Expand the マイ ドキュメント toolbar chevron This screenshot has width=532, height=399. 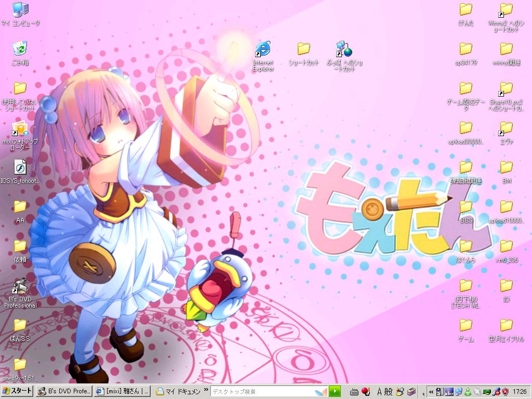tap(206, 390)
